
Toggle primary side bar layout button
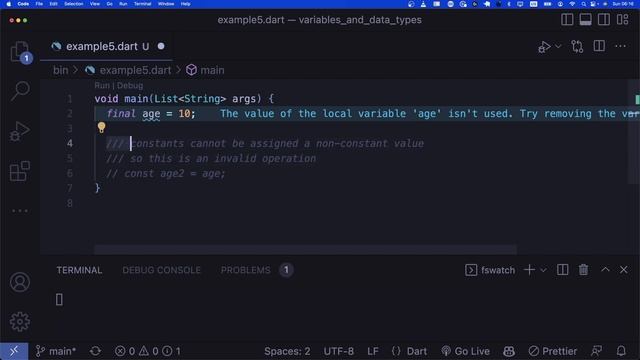coord(567,20)
